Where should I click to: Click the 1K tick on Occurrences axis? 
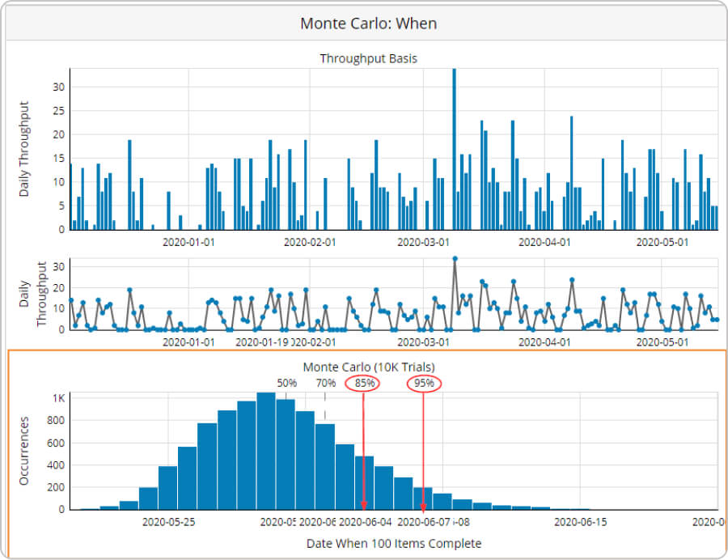60,398
